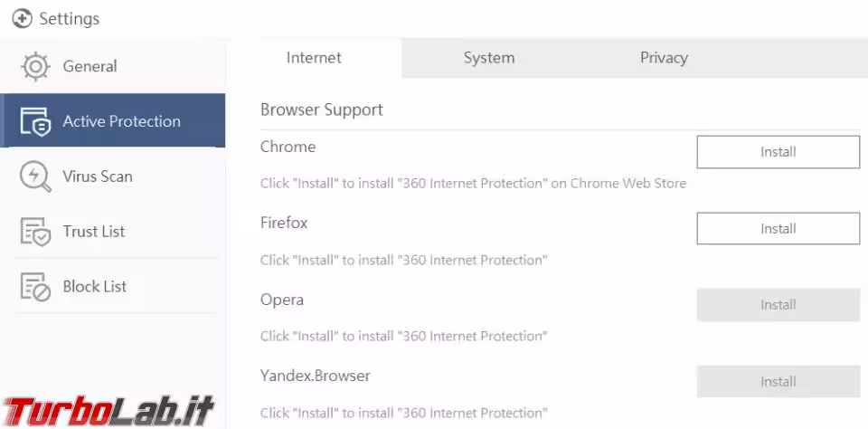Install protection extension for Chrome
Screen dimensions: 868x429
[x=778, y=152]
